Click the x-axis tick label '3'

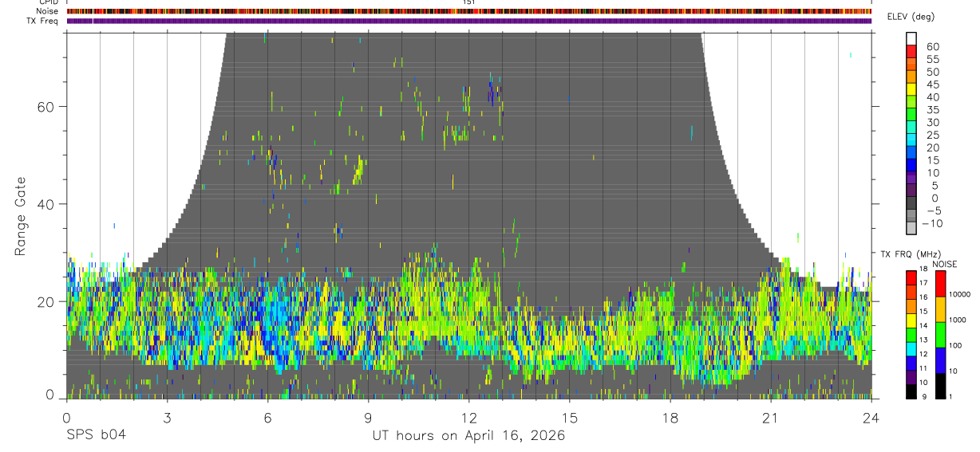167,418
